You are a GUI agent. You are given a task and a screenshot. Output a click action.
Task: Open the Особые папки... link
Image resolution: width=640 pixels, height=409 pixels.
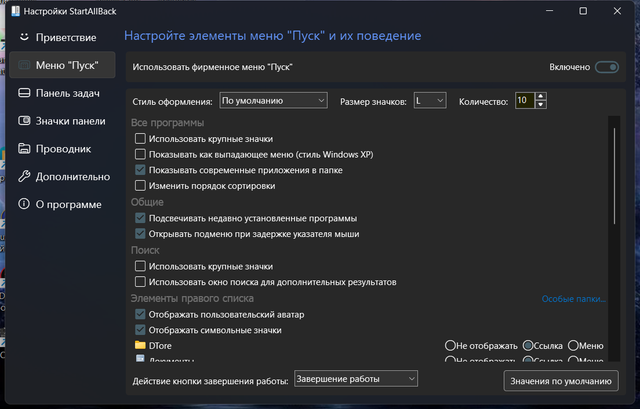[573, 299]
